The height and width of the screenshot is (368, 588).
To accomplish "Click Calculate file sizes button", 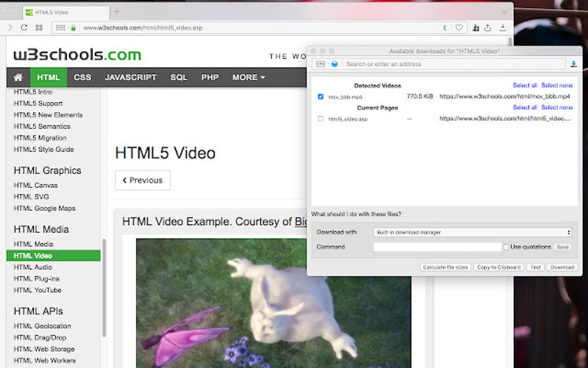I will (x=445, y=267).
